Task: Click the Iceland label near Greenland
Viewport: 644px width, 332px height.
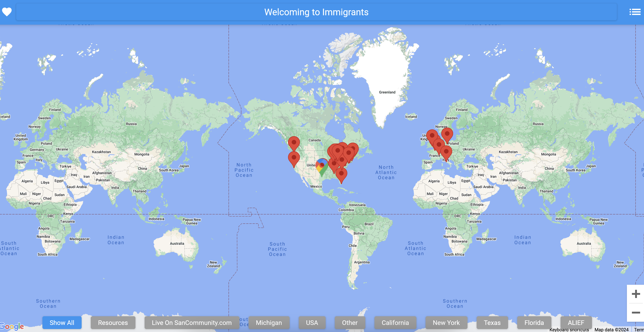Action: coord(411,117)
